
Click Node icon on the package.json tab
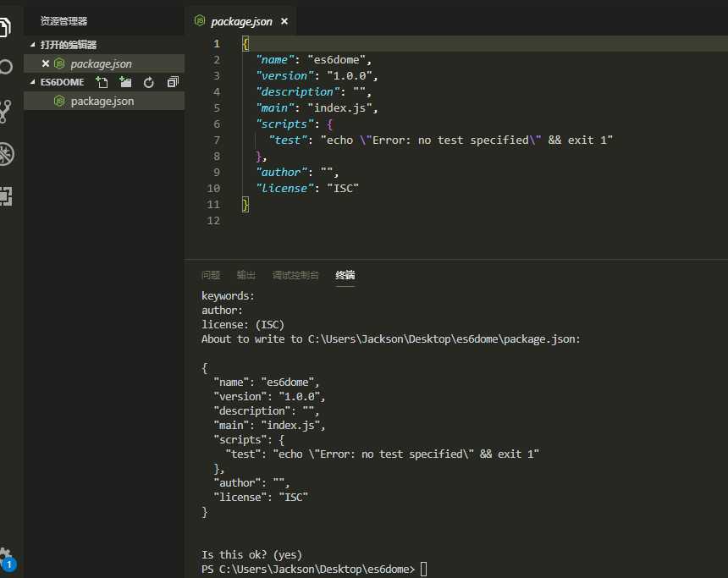200,20
